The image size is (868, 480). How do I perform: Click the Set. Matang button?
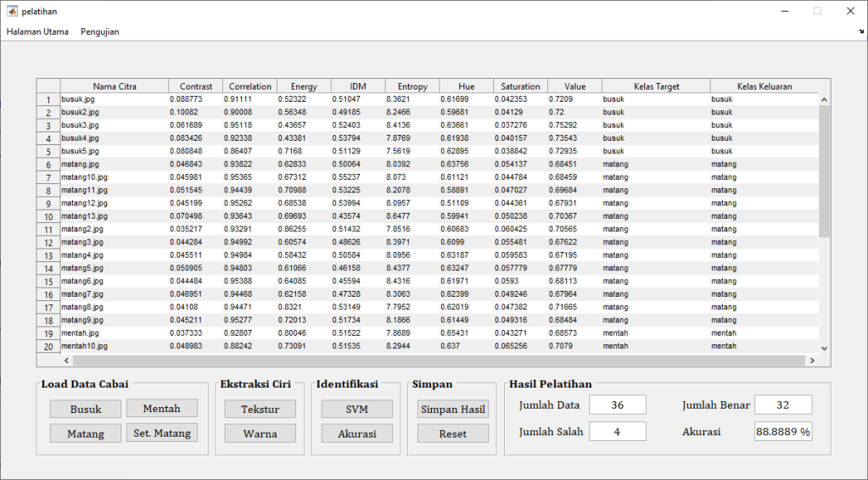coord(162,433)
